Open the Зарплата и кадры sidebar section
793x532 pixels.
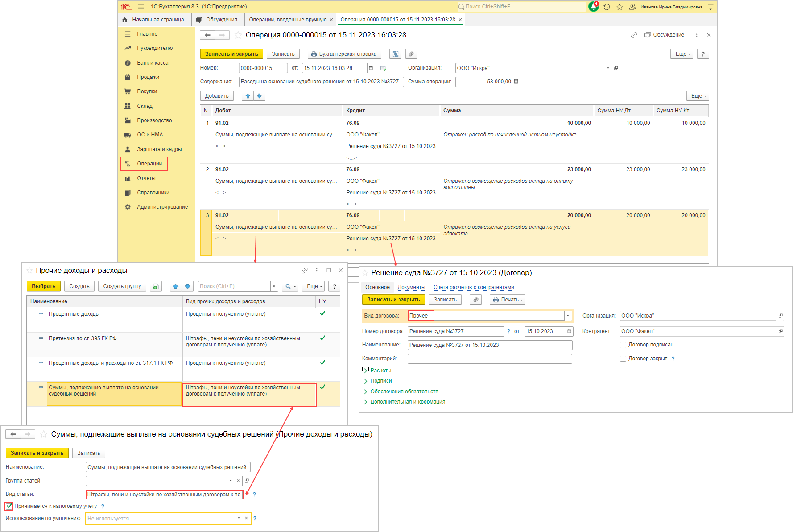click(x=159, y=149)
